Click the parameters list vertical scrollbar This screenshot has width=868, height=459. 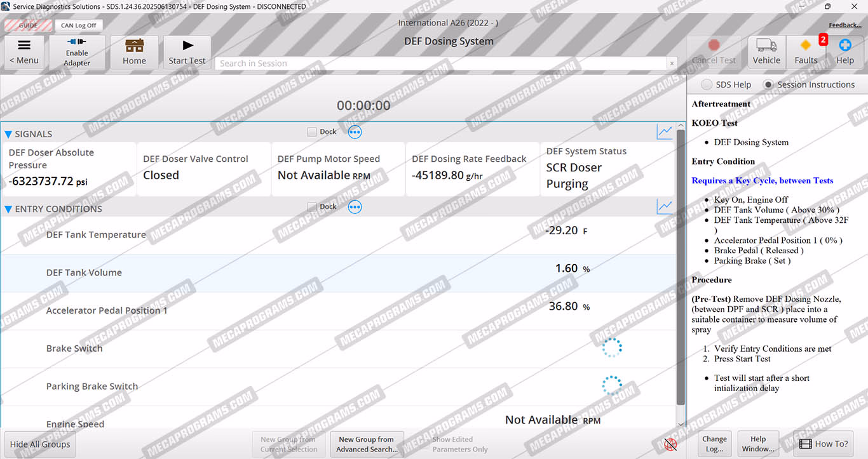click(x=681, y=267)
